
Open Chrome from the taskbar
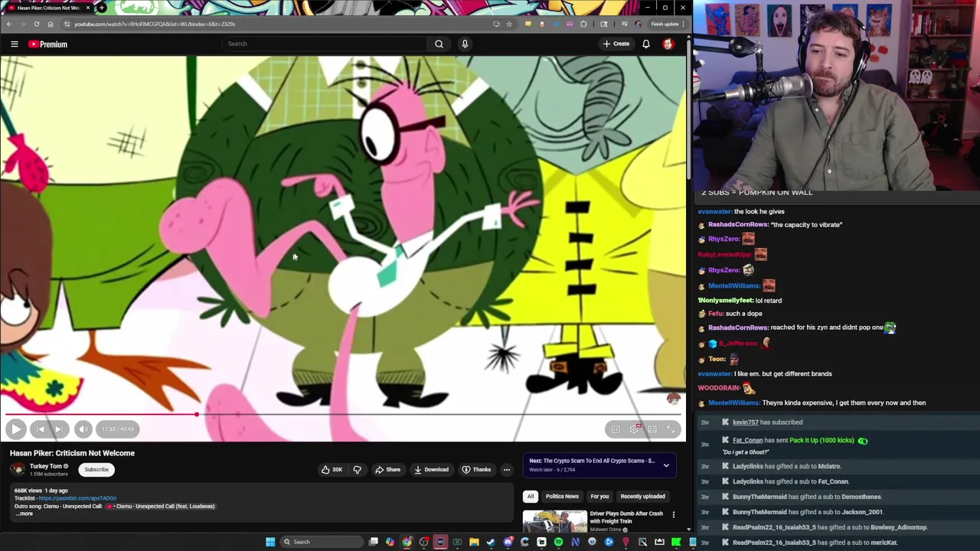(x=407, y=542)
